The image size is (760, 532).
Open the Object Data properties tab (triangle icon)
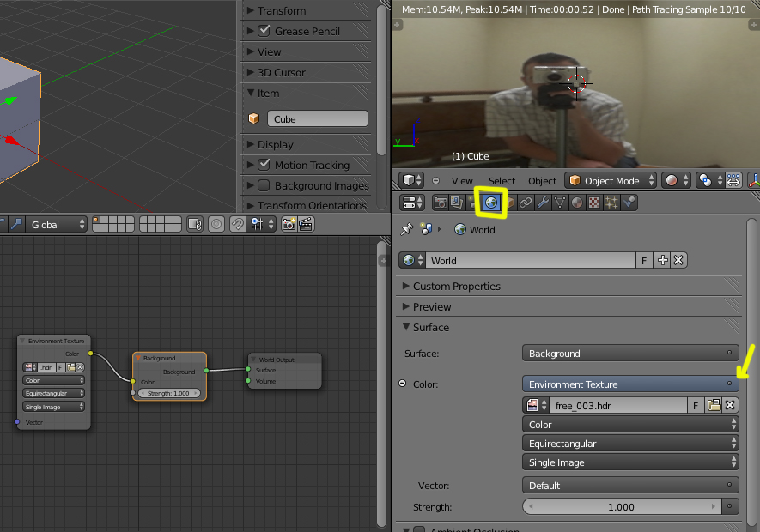pos(560,203)
